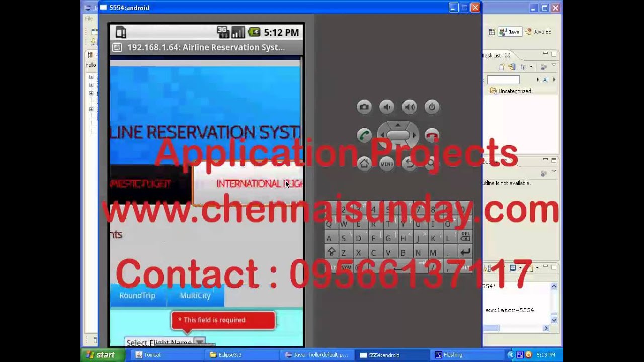Click the D-pad center button
The width and height of the screenshot is (644, 362).
[398, 135]
